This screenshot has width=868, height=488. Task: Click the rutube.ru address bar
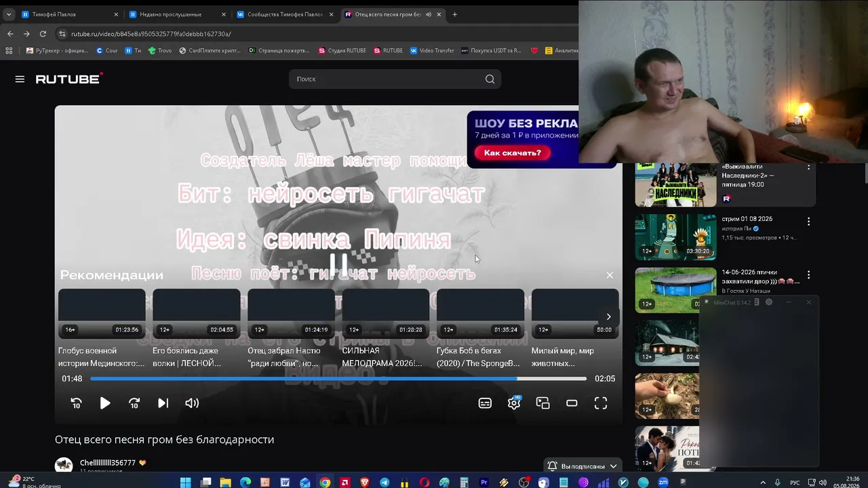click(151, 34)
